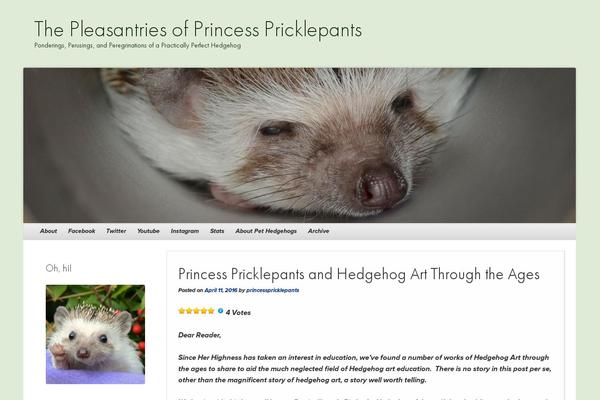Click the hedgehog header banner image

click(300, 145)
